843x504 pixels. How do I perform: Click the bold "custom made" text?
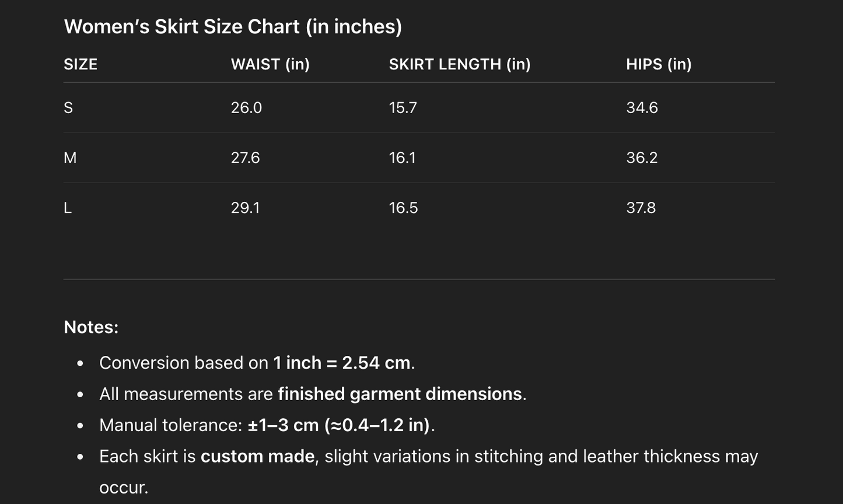click(x=258, y=456)
